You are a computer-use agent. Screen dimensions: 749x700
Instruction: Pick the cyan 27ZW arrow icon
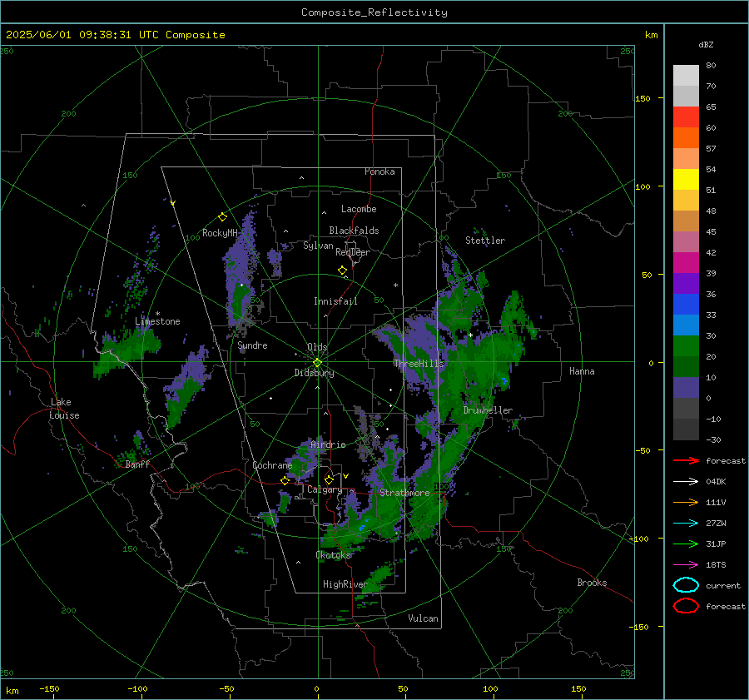click(686, 524)
